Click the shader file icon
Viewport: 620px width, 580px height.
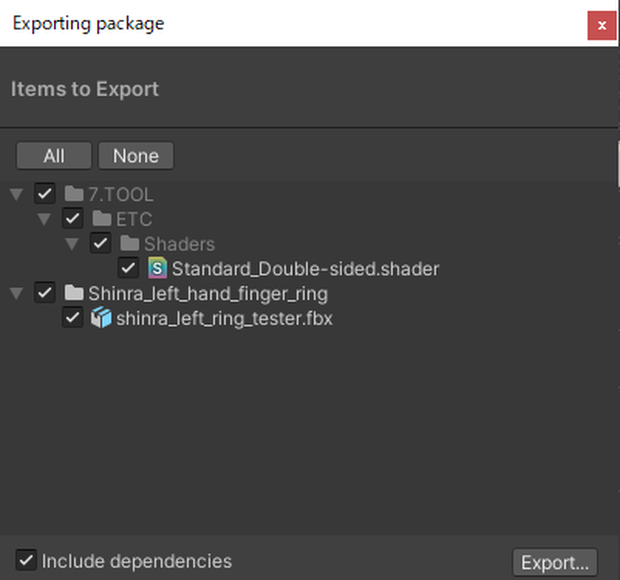tap(157, 268)
